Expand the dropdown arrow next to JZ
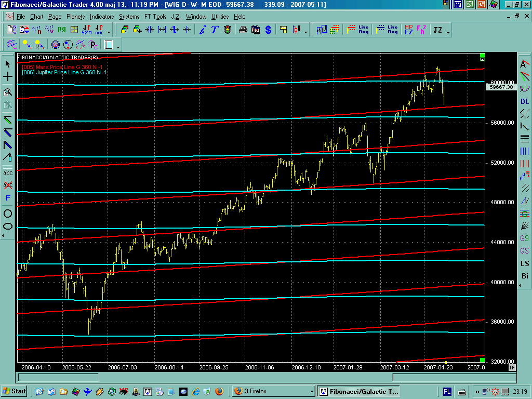This screenshot has height=399, width=532. click(x=448, y=32)
